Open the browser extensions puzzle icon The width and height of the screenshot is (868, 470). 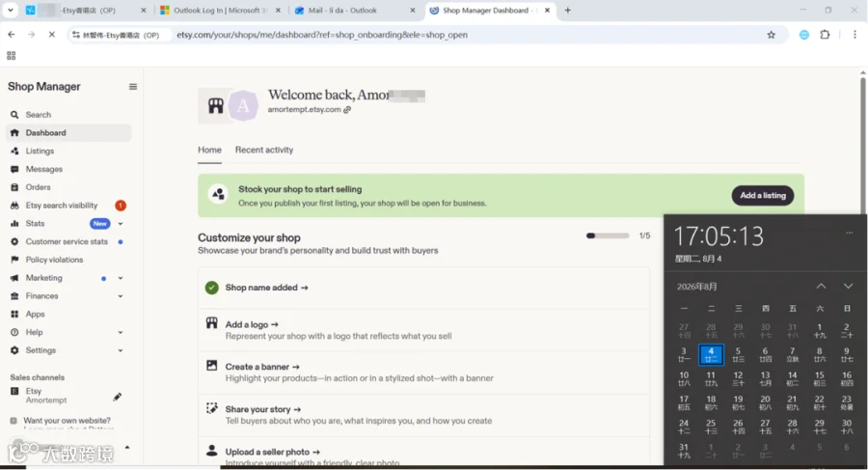click(x=825, y=35)
